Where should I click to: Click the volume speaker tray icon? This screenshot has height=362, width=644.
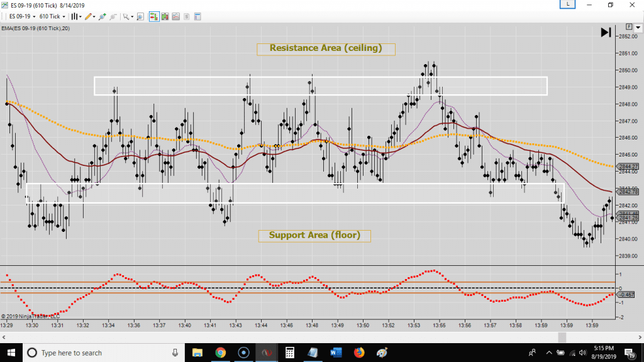(582, 353)
